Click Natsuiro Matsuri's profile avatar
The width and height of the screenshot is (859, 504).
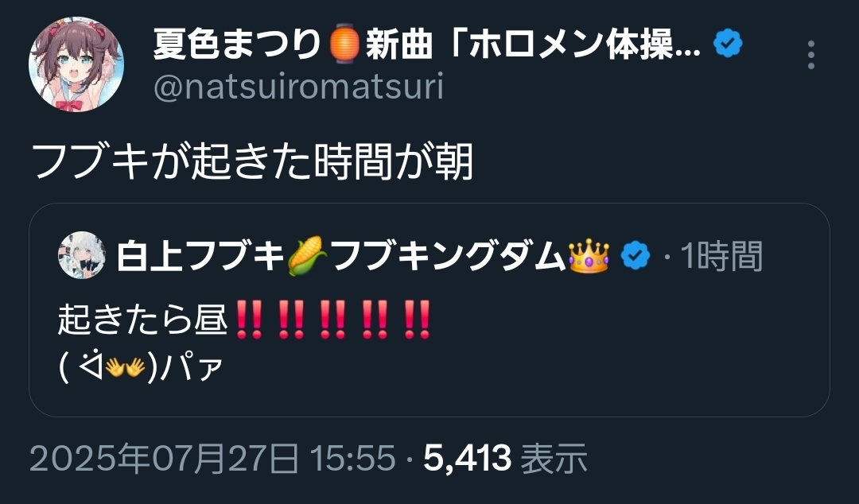pos(76,64)
